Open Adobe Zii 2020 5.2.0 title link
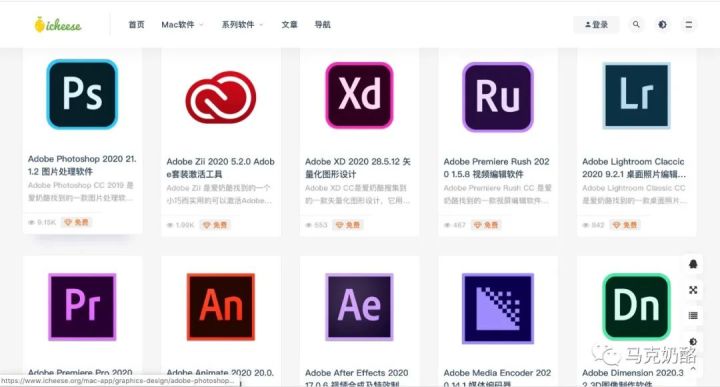This screenshot has width=720, height=387. (220, 168)
